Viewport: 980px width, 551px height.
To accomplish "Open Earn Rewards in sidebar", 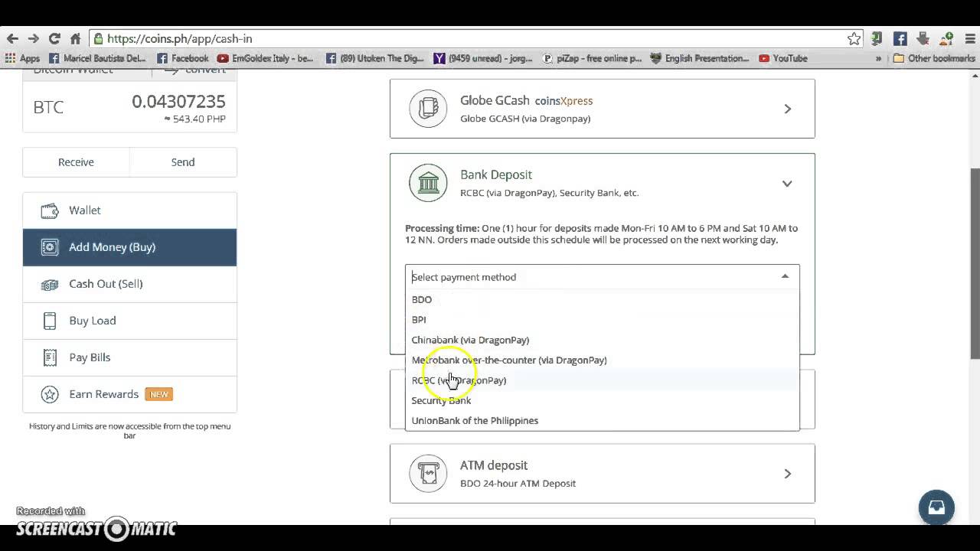I will point(129,394).
